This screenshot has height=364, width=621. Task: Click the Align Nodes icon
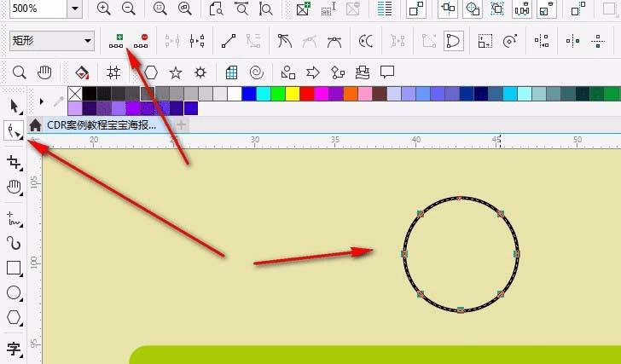point(542,41)
